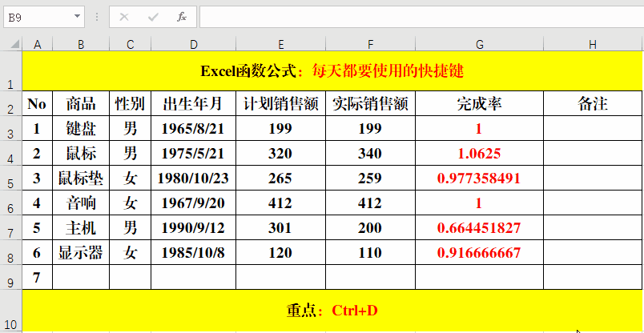This screenshot has height=333, width=644.
Task: Select actual sales cell '110'
Action: tap(371, 252)
